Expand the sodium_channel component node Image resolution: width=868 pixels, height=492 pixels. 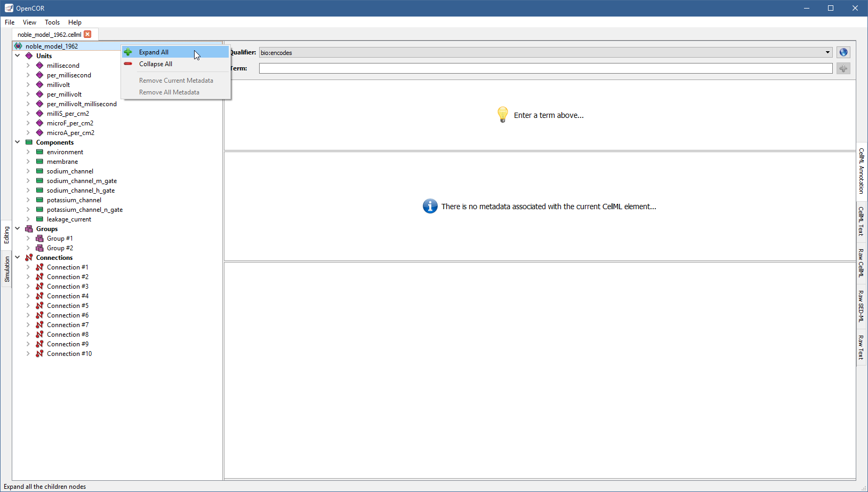pyautogui.click(x=28, y=171)
